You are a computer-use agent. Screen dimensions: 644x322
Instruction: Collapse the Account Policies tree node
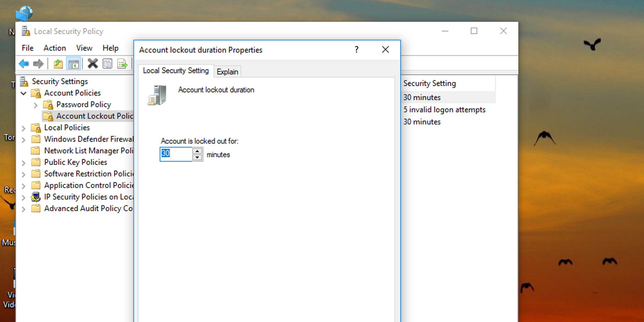[24, 93]
